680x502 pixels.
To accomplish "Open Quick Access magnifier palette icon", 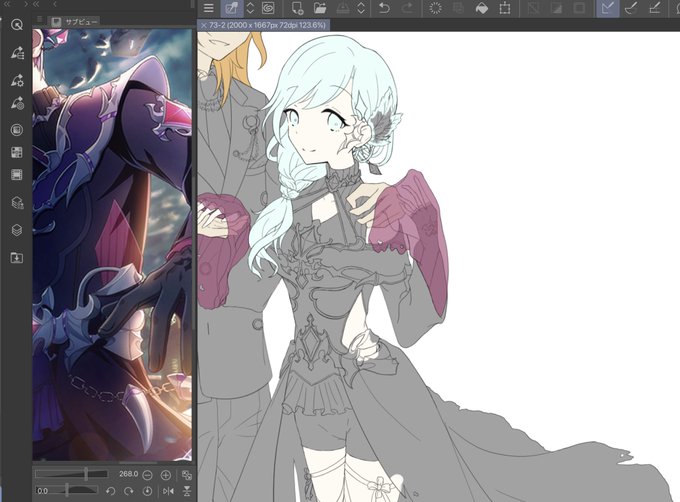I will 17,25.
